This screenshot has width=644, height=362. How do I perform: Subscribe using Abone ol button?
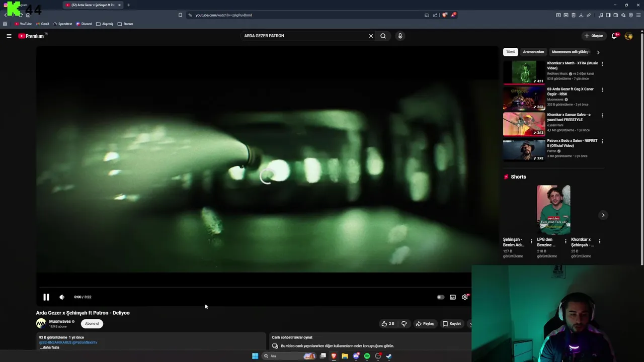point(92,324)
